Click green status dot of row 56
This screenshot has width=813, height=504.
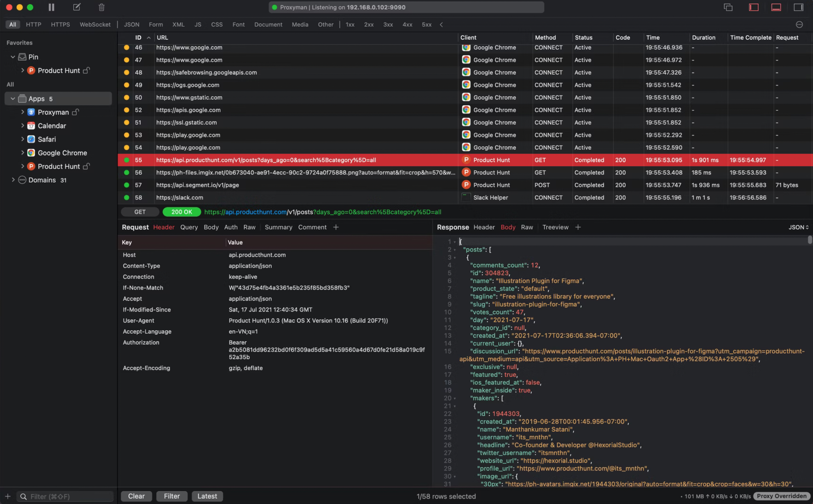pos(126,173)
